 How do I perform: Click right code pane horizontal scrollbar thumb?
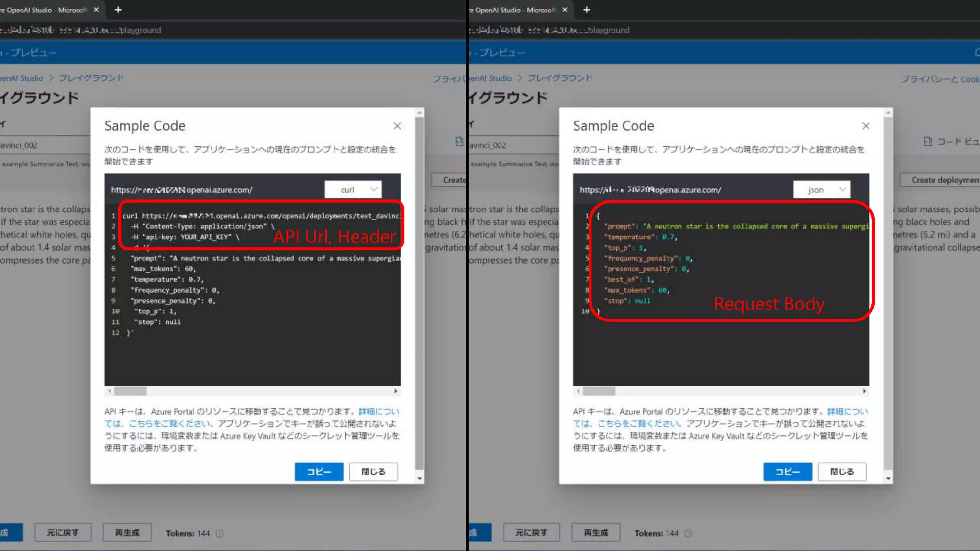(x=599, y=391)
